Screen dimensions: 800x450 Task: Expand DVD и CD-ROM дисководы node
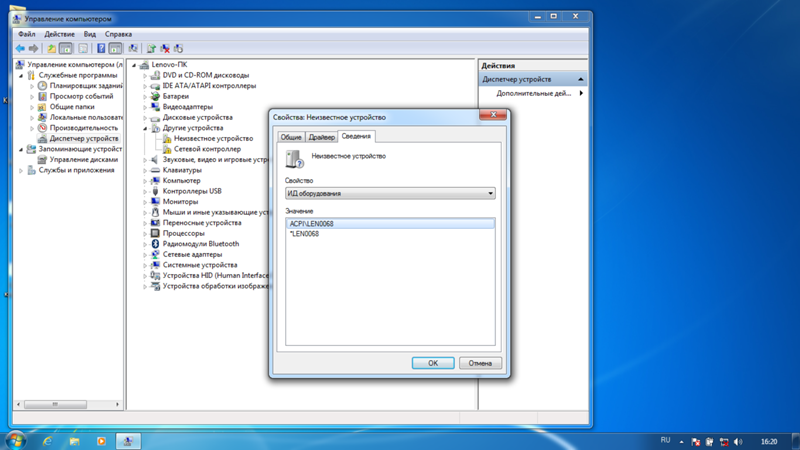(x=145, y=76)
